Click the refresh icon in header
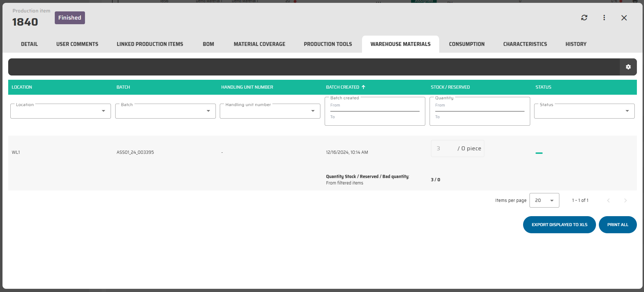 (x=584, y=18)
